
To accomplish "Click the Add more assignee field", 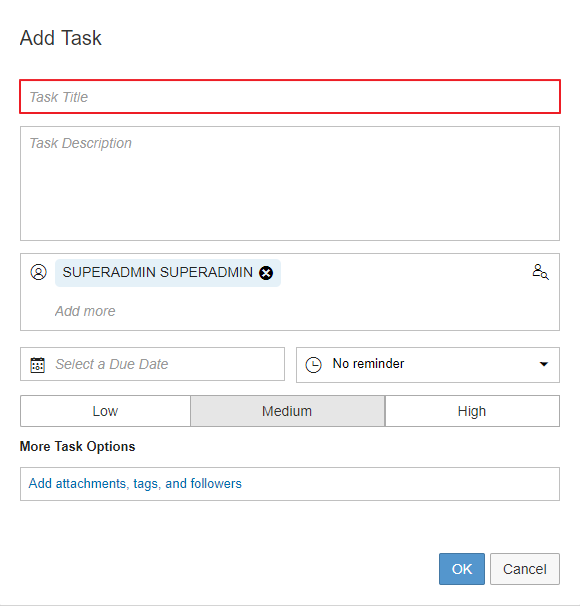I will [85, 311].
